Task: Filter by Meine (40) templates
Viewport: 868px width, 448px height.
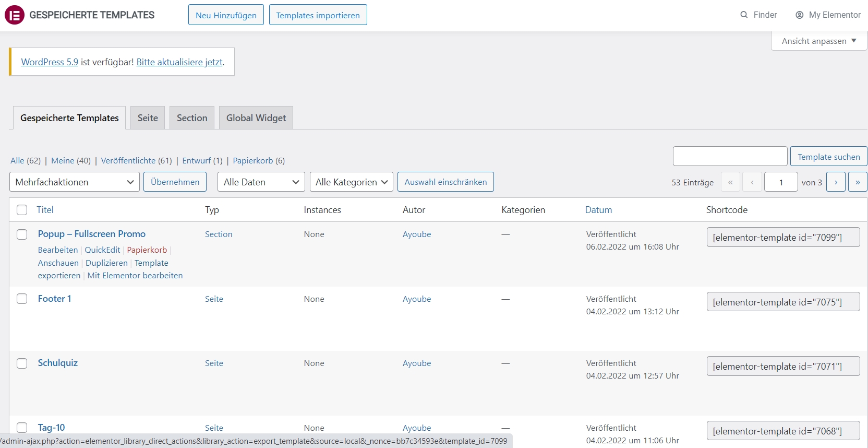Action: (x=71, y=161)
